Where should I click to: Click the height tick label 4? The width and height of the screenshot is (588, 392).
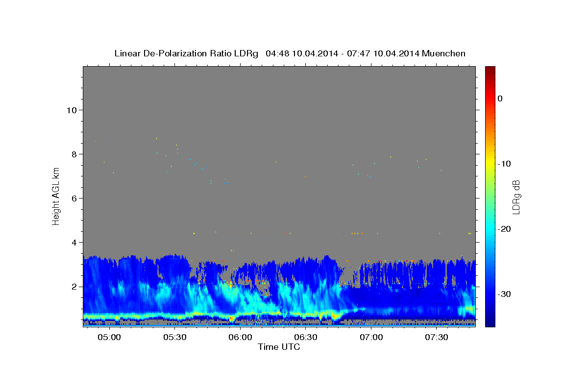pos(74,242)
